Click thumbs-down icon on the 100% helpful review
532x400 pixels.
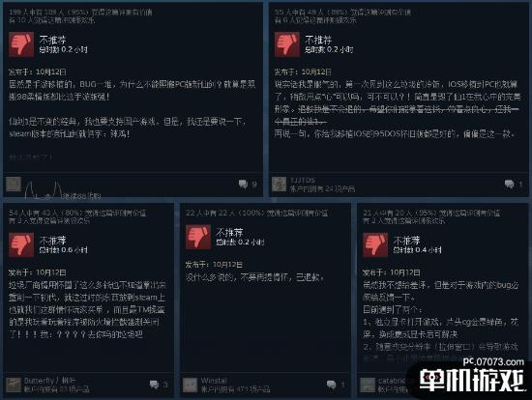click(x=198, y=237)
